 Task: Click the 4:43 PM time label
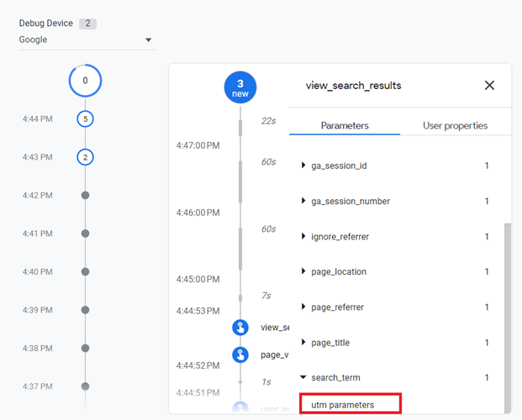click(38, 157)
